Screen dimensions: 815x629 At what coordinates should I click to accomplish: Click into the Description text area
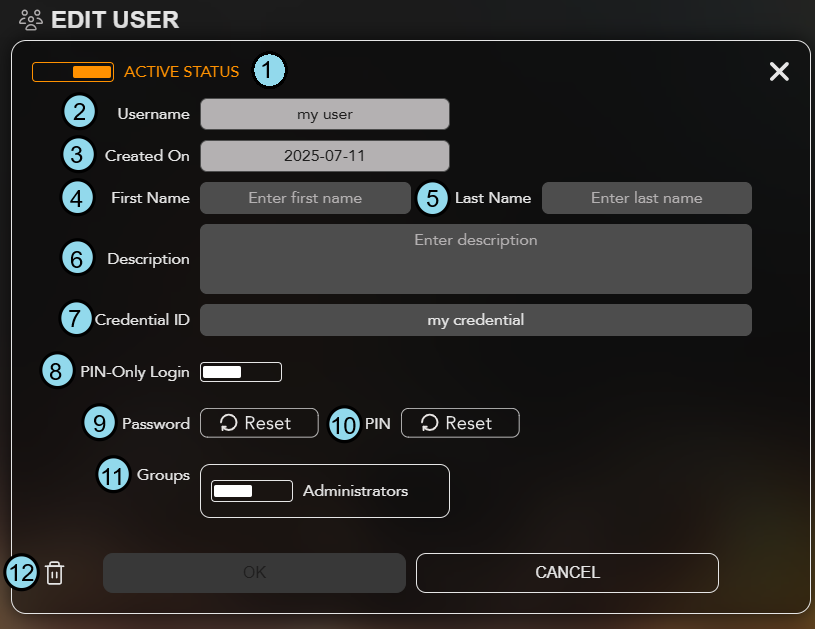point(475,259)
